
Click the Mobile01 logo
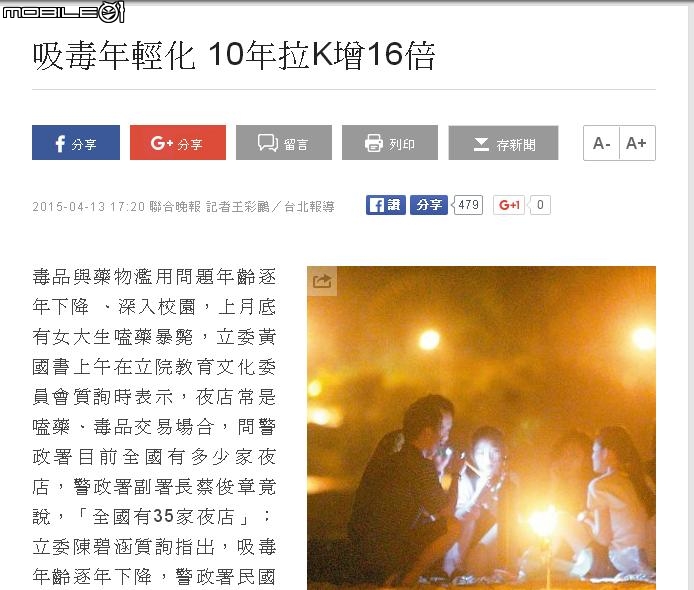point(64,12)
